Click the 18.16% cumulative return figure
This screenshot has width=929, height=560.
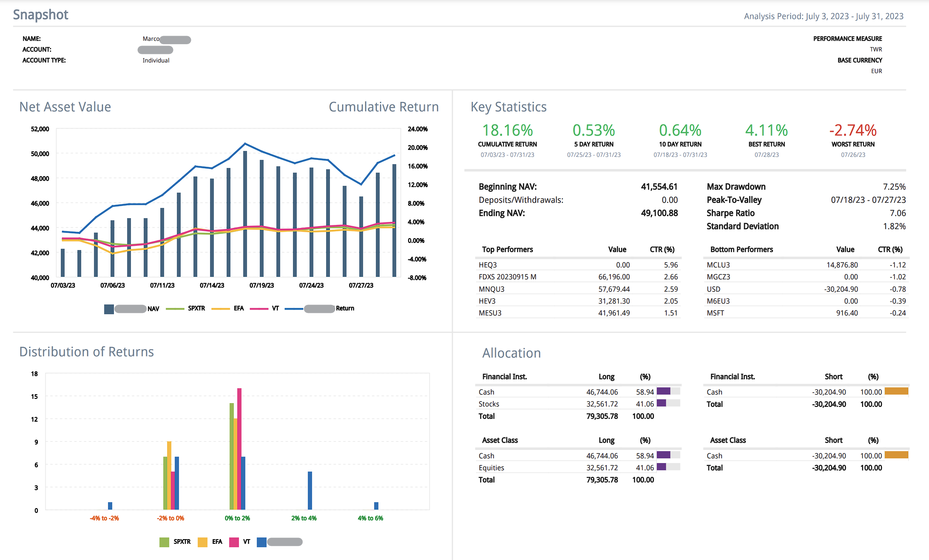pos(507,130)
